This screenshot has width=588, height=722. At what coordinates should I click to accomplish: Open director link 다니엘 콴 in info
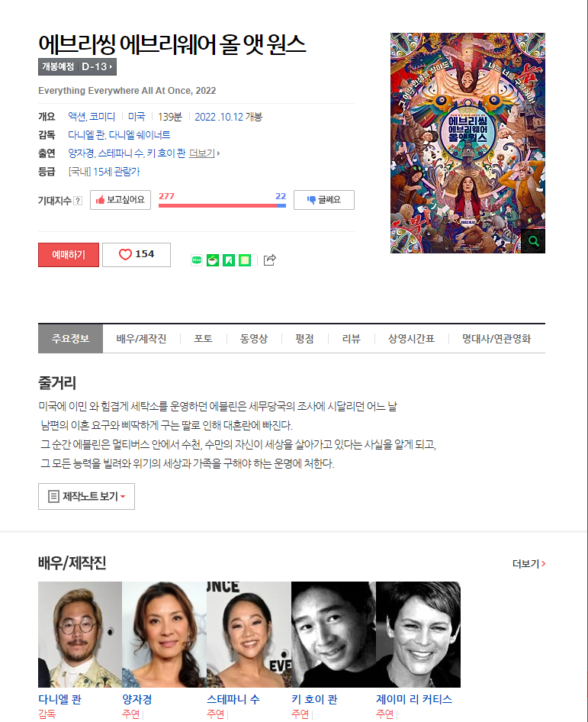[86, 135]
